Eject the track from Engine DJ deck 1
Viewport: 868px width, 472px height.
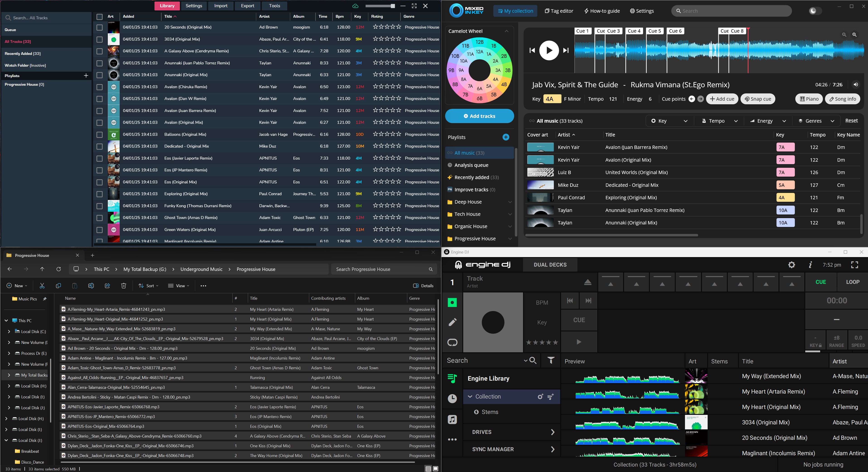tap(588, 282)
